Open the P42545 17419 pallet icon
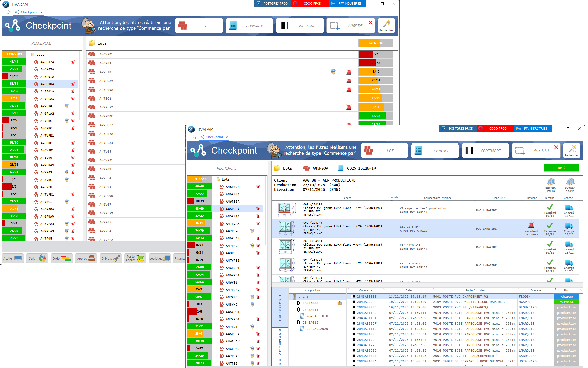588x368 pixels. (551, 182)
